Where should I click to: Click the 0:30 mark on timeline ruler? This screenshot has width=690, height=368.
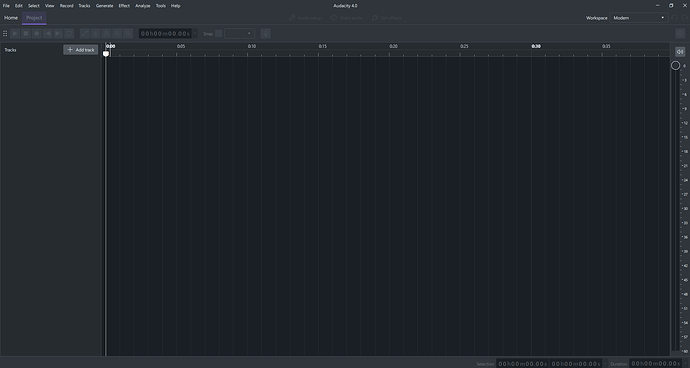pyautogui.click(x=536, y=46)
